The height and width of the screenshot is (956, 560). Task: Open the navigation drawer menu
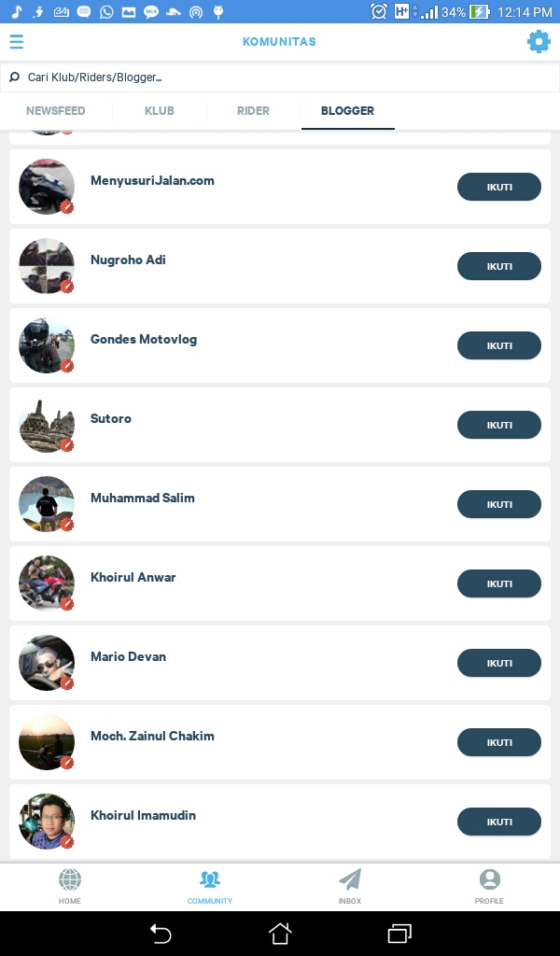17,42
